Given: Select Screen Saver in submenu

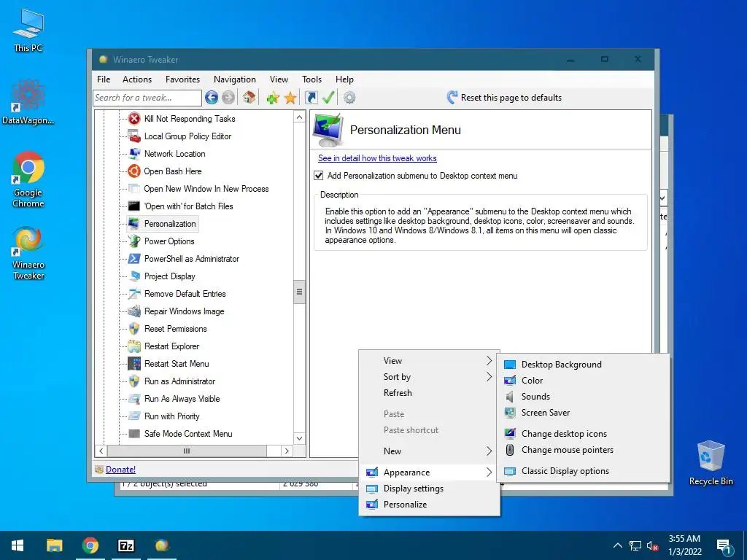Looking at the screenshot, I should [x=583, y=413].
